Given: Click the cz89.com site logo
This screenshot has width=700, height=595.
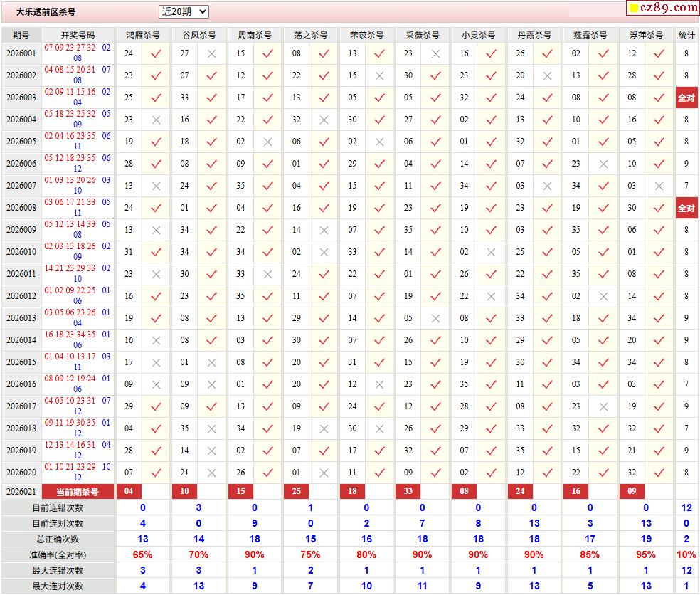Looking at the screenshot, I should (x=662, y=8).
